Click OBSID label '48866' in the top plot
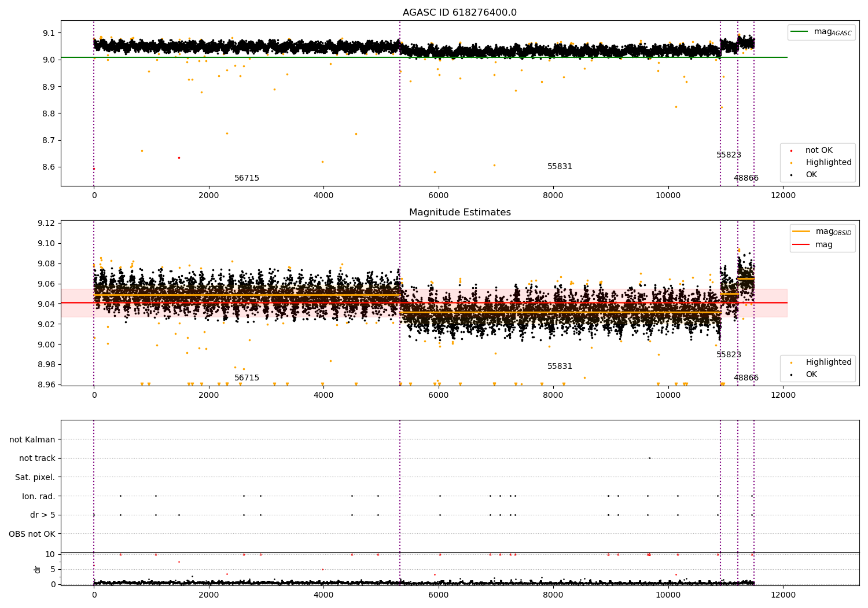The width and height of the screenshot is (868, 608). coord(746,178)
